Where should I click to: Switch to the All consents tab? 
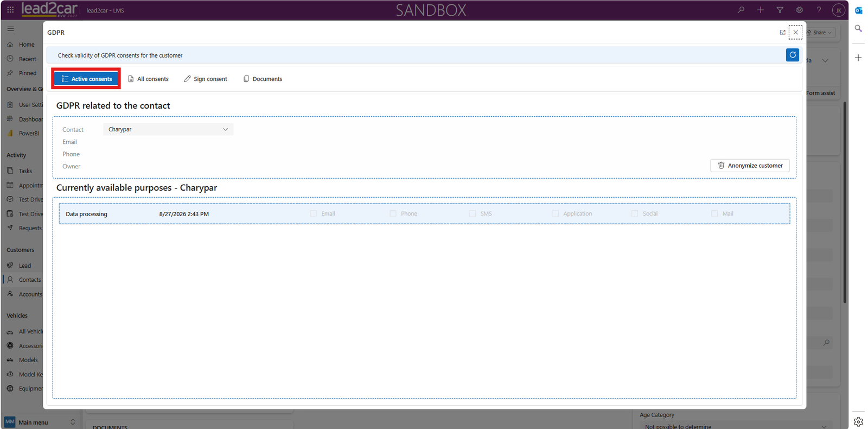148,79
